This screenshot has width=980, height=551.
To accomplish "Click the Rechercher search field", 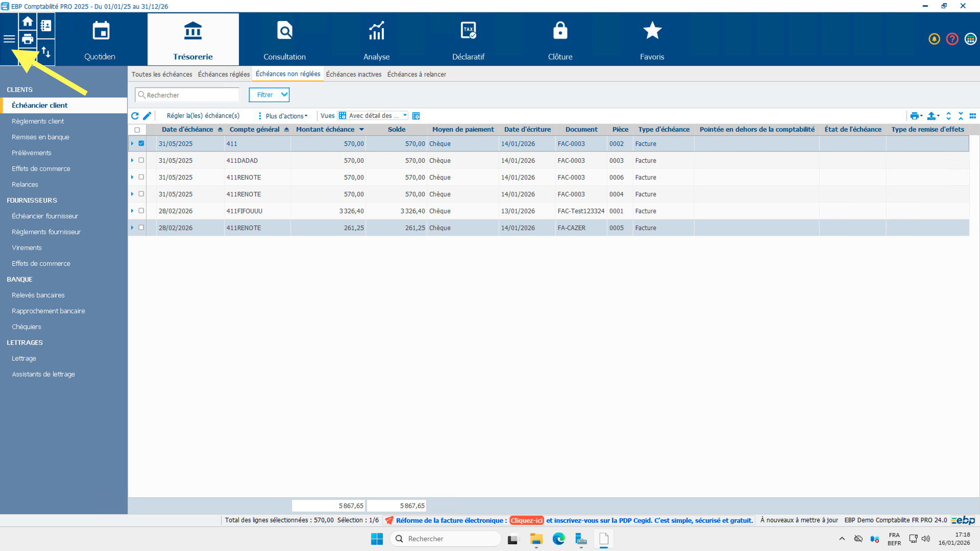I will 189,95.
